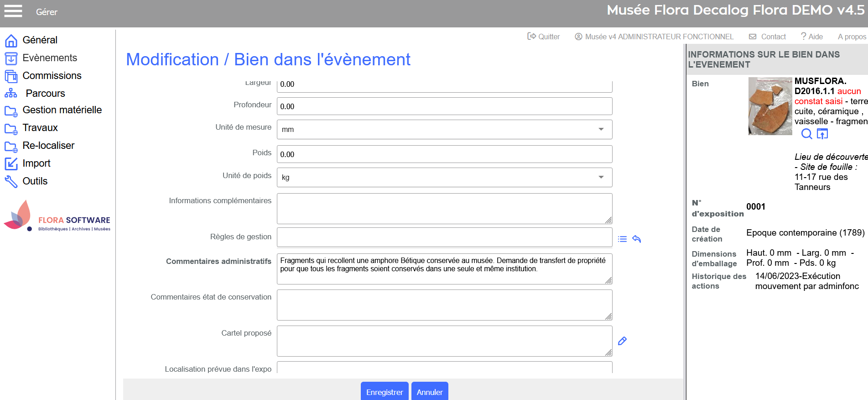
Task: Select Gestion matérielle in the sidebar
Action: 62,110
